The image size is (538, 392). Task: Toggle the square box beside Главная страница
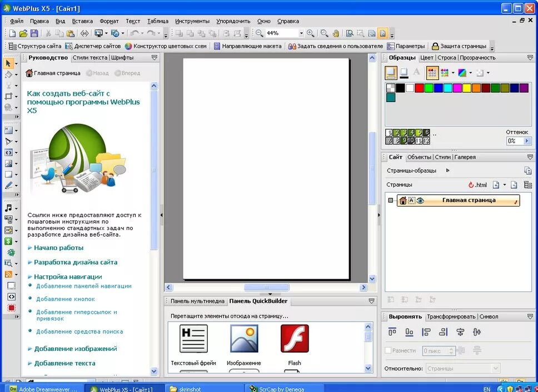point(391,200)
